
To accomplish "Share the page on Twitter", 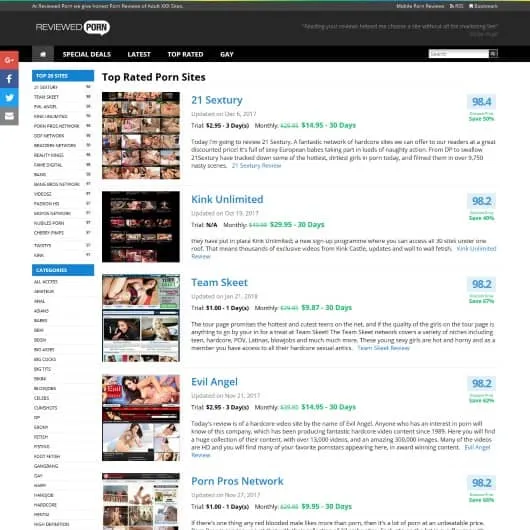I will [9, 98].
